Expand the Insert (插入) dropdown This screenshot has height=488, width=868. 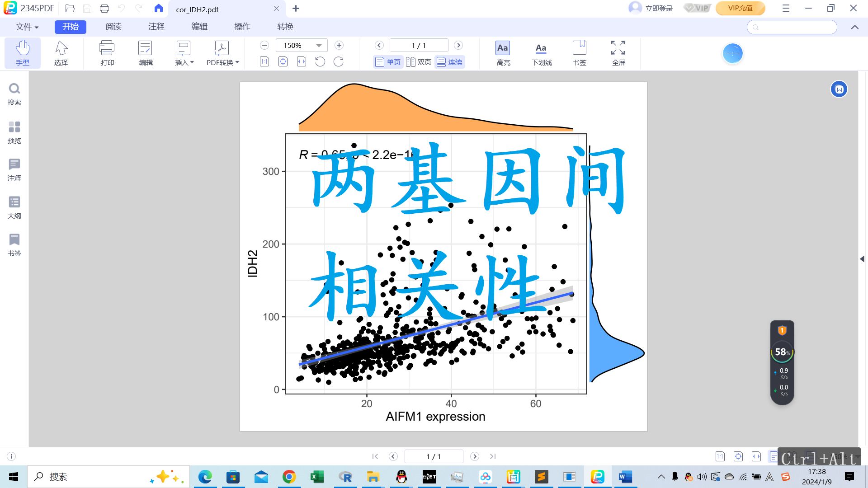[184, 53]
